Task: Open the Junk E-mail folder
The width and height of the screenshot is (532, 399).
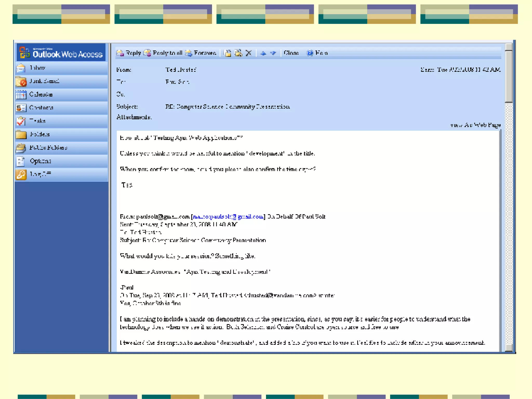Action: (x=61, y=81)
